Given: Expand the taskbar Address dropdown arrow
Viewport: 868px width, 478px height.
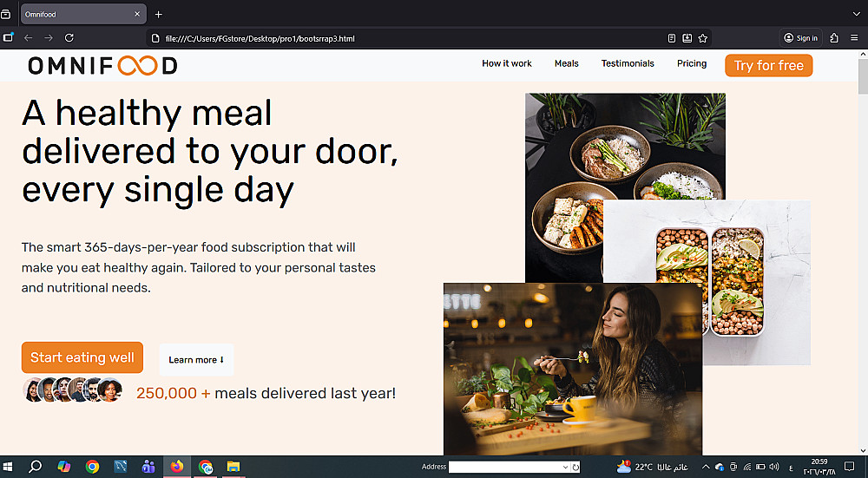Looking at the screenshot, I should (565, 467).
